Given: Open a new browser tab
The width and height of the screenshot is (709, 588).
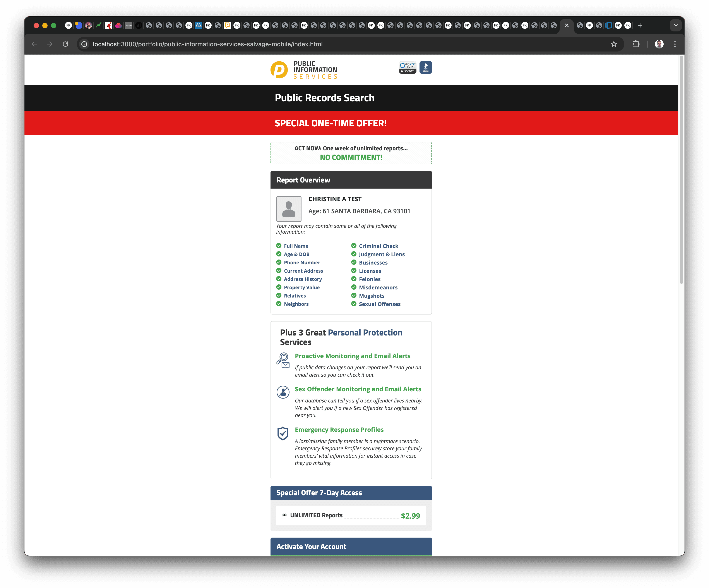Looking at the screenshot, I should (640, 25).
